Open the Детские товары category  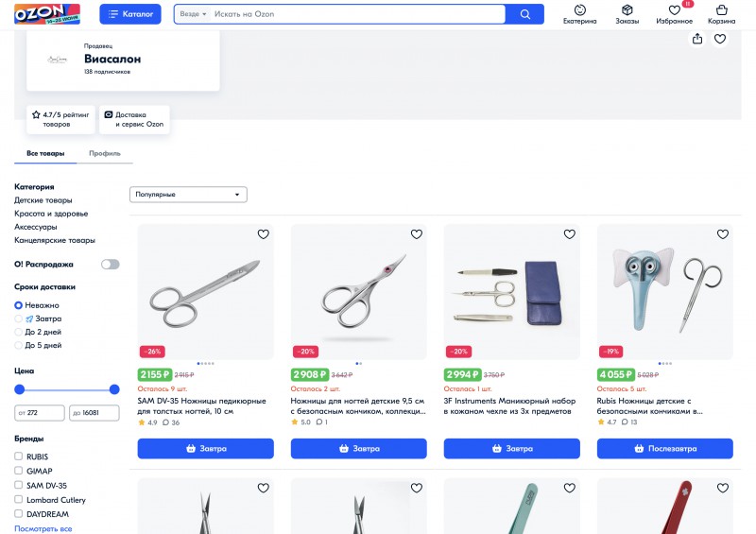coord(43,200)
